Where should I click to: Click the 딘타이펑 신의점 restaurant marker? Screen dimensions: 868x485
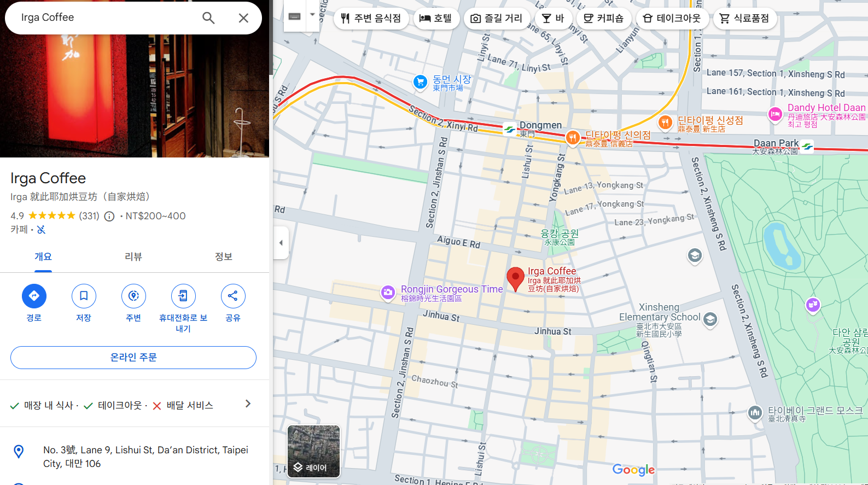573,138
